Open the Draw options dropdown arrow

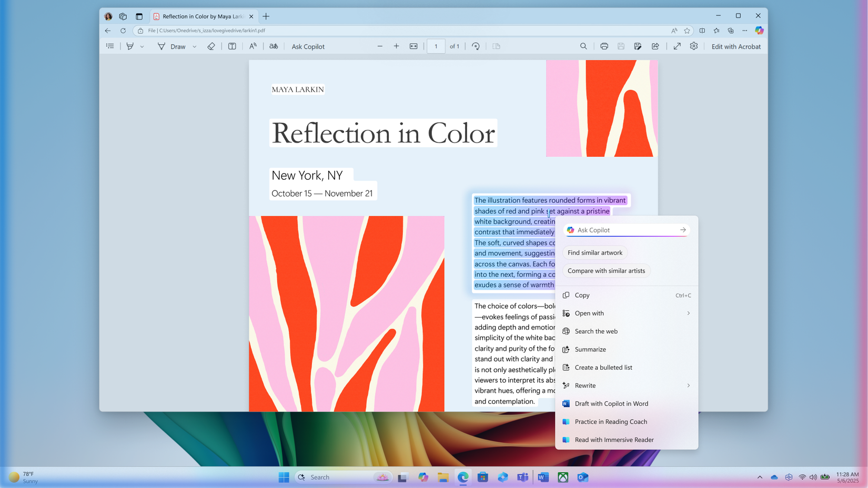195,47
